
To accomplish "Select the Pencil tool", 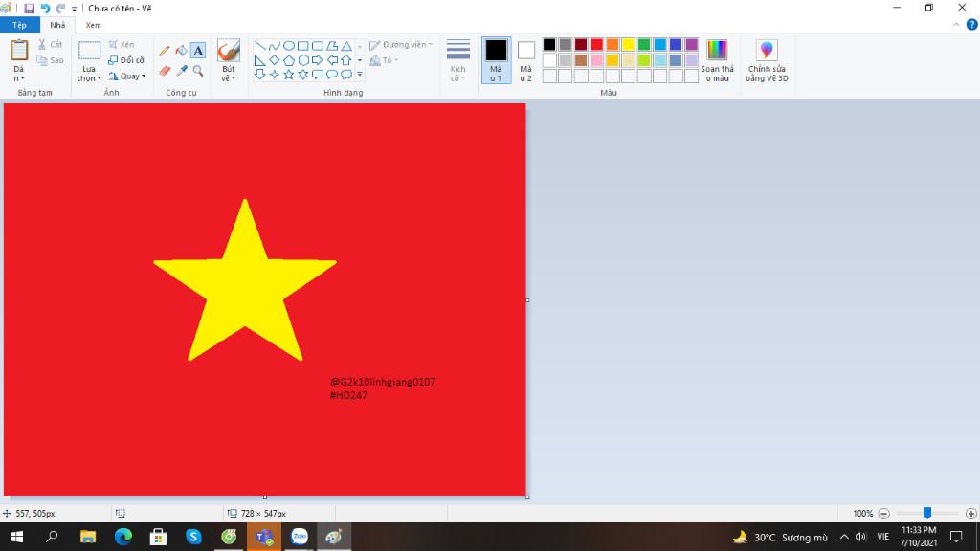I will (x=165, y=51).
